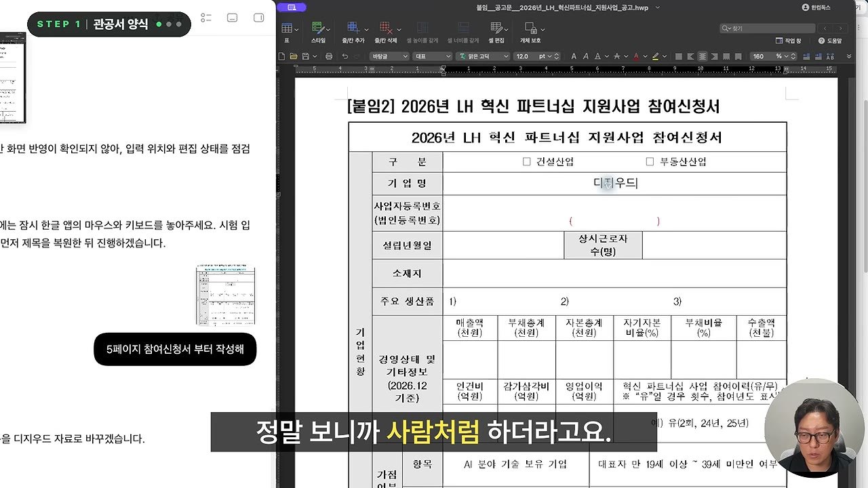Click the font color red A swatch
868x488 pixels.
[x=636, y=56]
